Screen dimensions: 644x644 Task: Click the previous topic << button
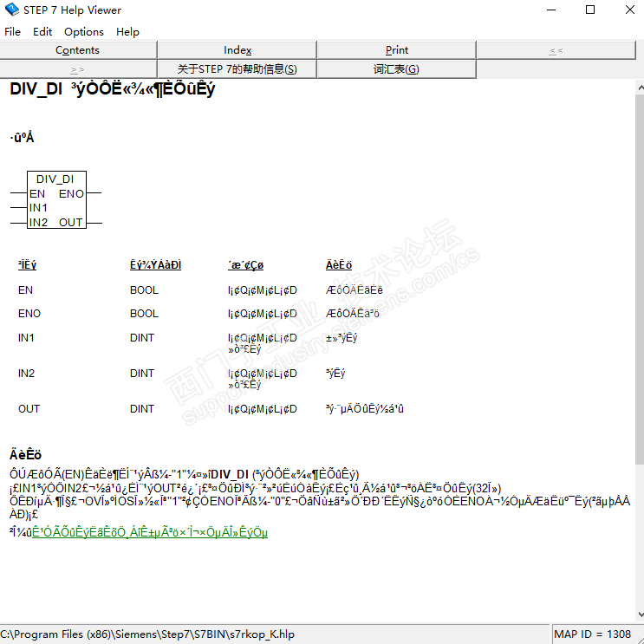[556, 50]
